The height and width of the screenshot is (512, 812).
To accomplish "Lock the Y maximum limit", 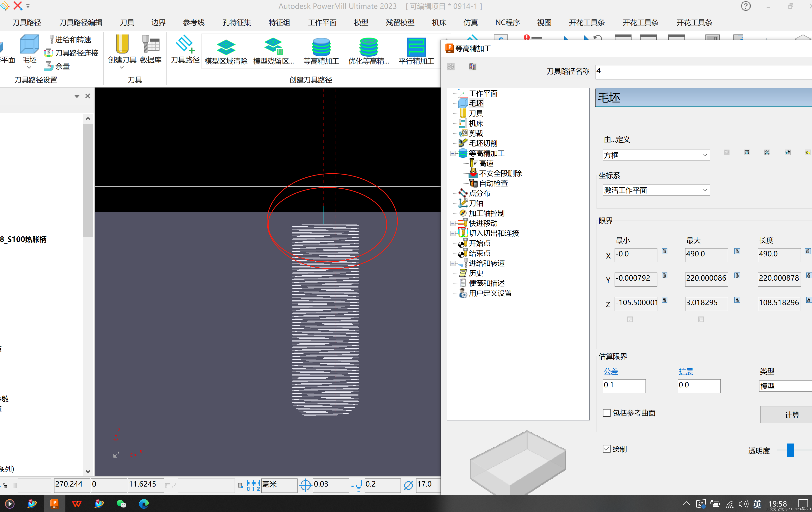I will coord(737,275).
